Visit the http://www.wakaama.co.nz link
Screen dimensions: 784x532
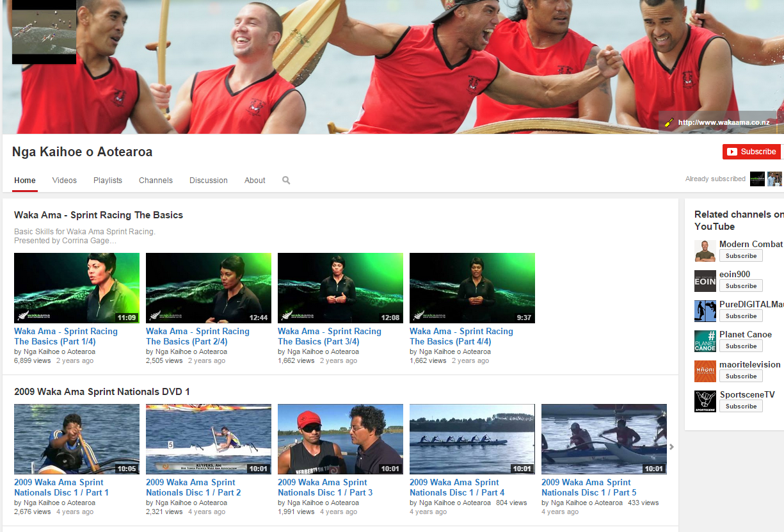[x=724, y=122]
